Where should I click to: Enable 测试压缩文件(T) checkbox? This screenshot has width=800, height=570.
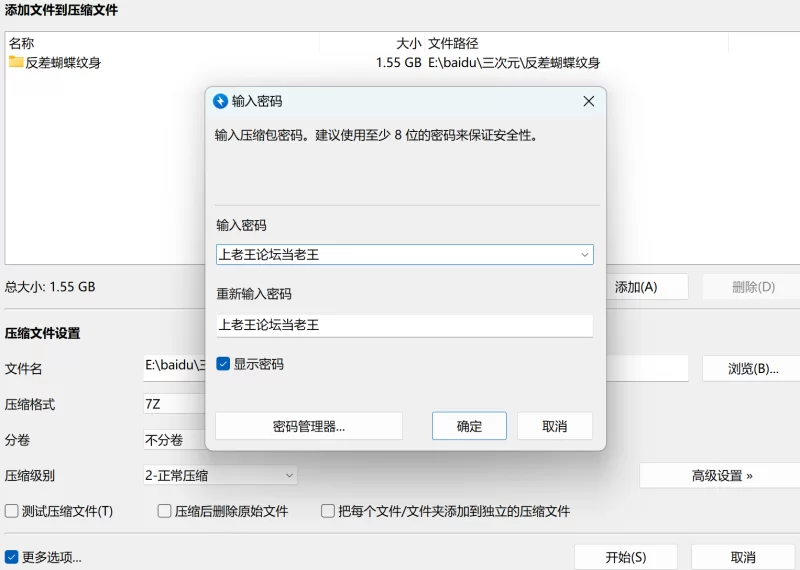point(11,511)
